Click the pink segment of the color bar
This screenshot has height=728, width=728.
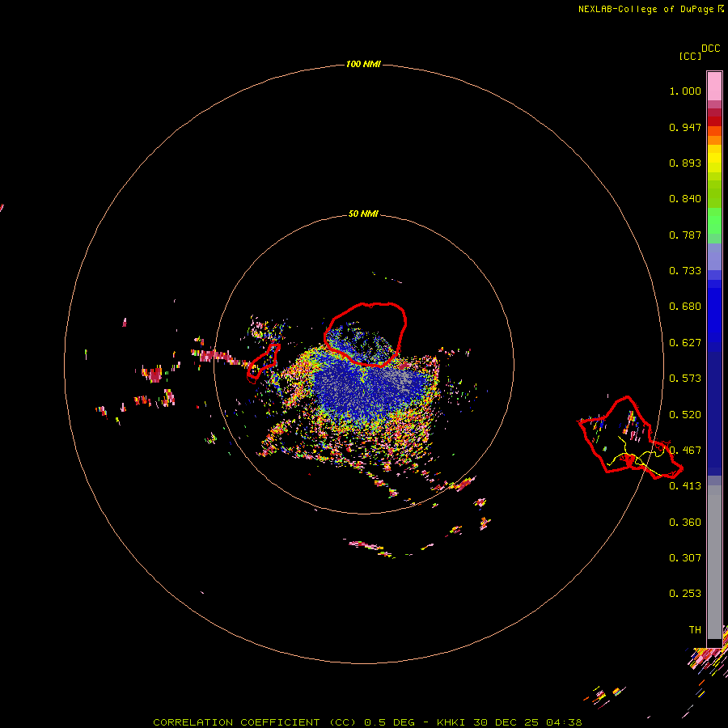[714, 87]
